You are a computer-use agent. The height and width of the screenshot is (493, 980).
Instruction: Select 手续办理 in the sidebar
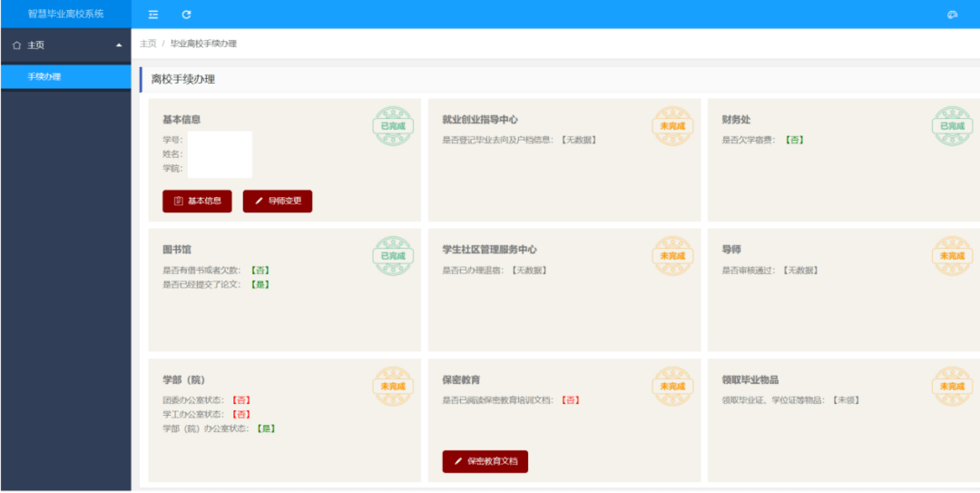(x=65, y=77)
